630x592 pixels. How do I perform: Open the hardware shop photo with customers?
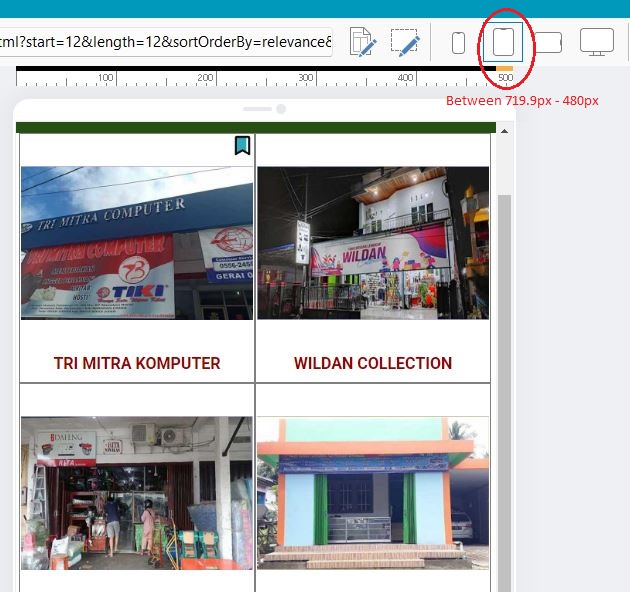137,493
